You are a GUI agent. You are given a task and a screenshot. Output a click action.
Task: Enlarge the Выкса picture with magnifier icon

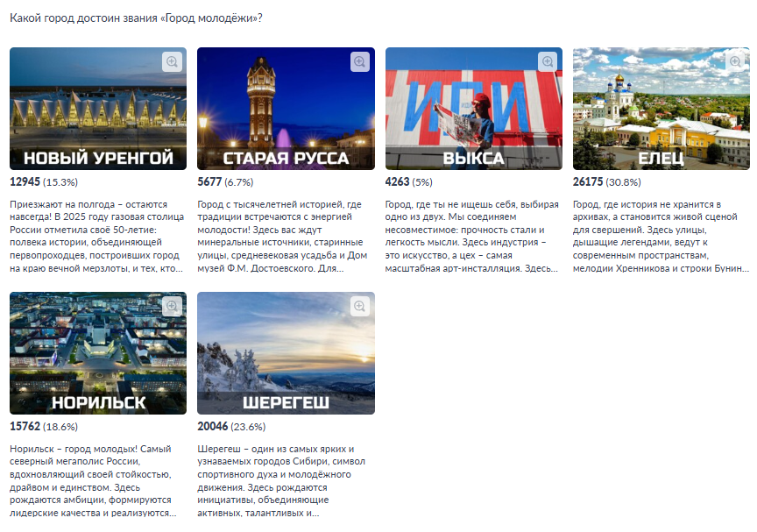(x=548, y=62)
